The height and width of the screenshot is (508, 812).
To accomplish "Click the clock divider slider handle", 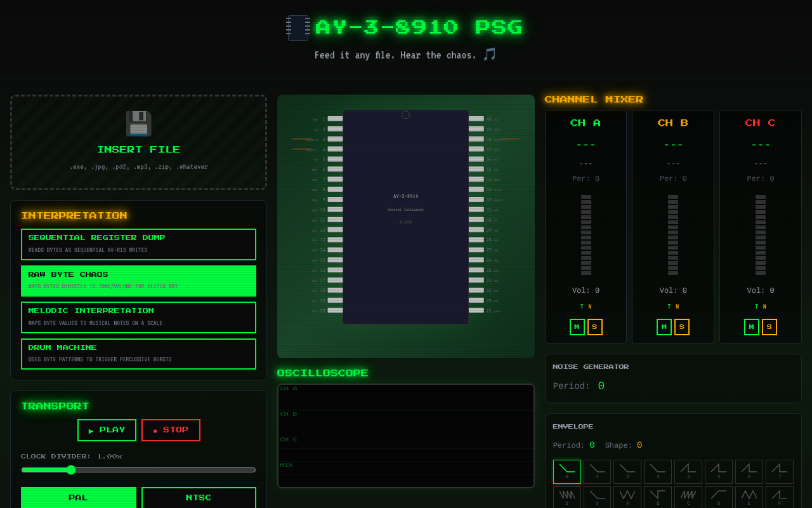I will click(71, 470).
